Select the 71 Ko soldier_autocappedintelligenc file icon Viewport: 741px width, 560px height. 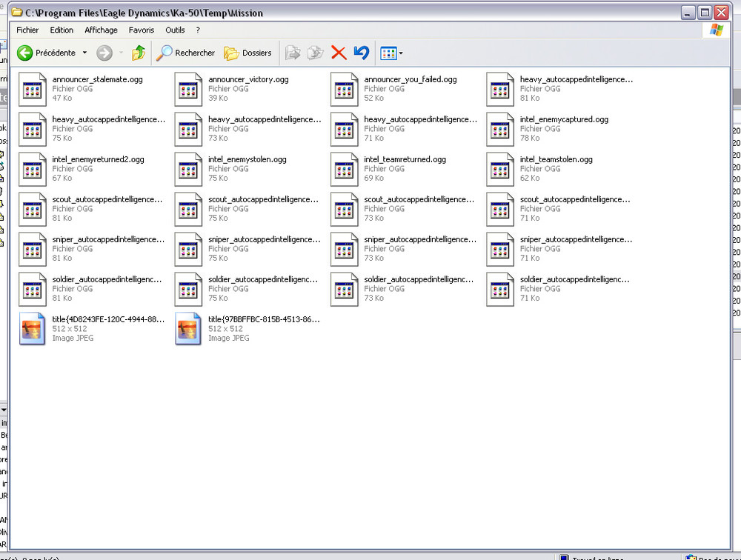click(500, 290)
